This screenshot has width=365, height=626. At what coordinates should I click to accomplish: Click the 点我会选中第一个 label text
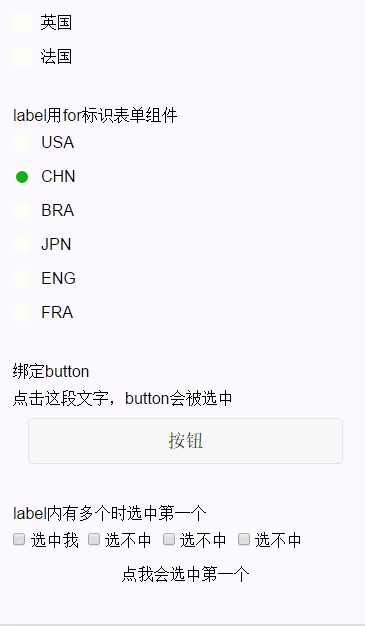[x=186, y=574]
